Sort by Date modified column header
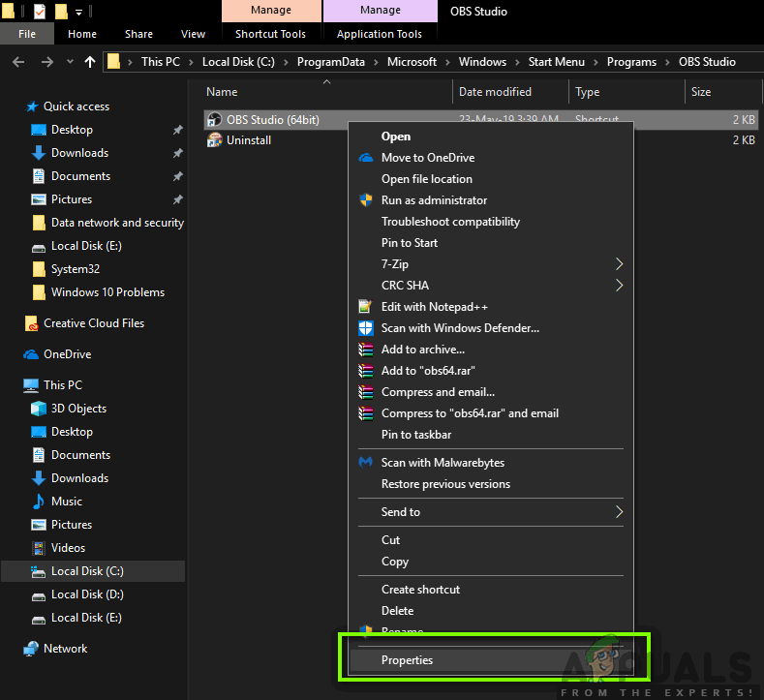Viewport: 764px width, 700px height. click(495, 92)
